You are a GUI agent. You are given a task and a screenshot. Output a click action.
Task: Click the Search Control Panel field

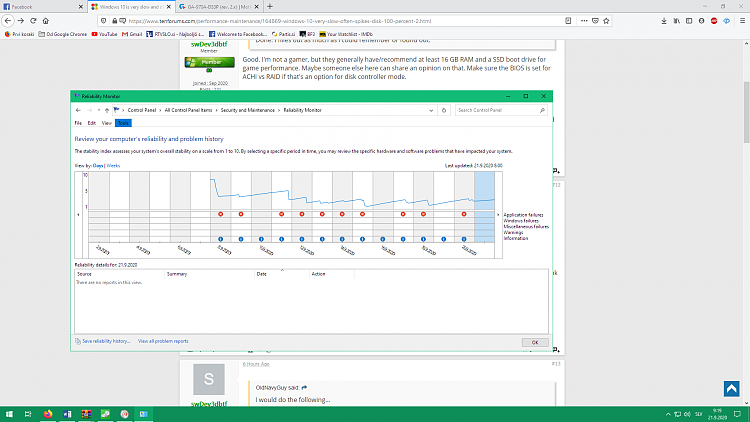[500, 110]
